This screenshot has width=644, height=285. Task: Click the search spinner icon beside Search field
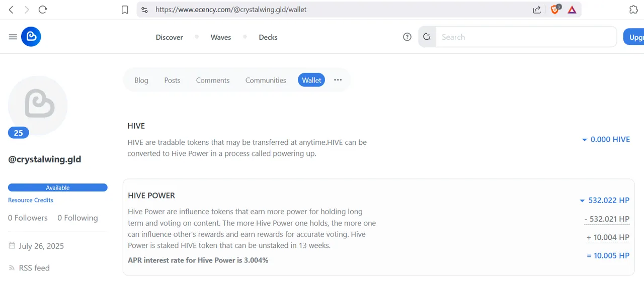pyautogui.click(x=427, y=37)
